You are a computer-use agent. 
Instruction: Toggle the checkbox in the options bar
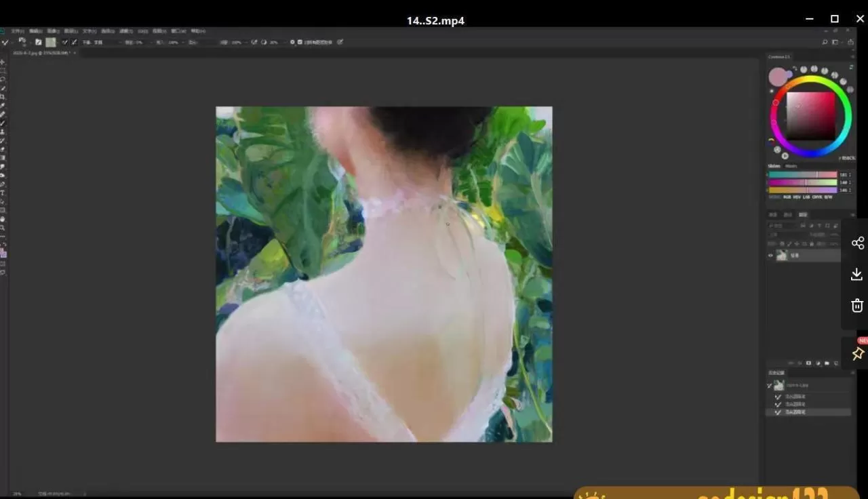tap(300, 42)
